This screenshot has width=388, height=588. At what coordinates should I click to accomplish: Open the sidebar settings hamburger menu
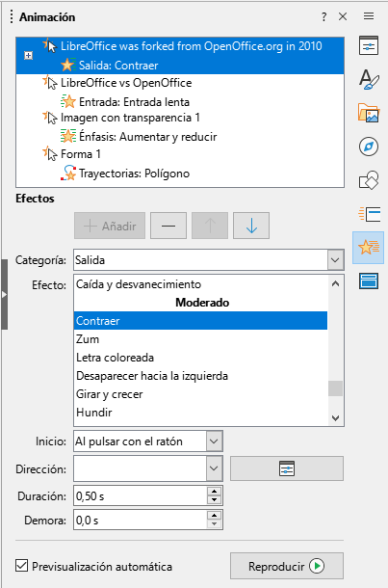(369, 16)
